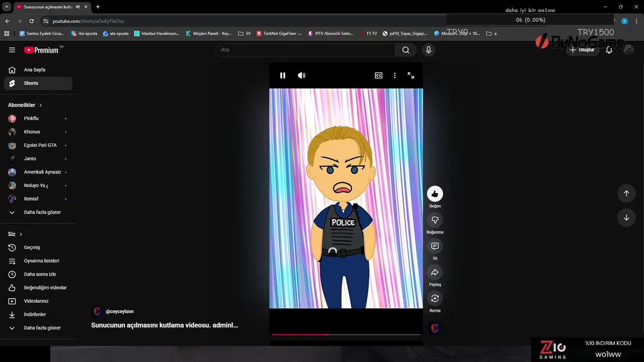Open 'Müşteri Paneli - Key...' bookmark

click(208, 34)
